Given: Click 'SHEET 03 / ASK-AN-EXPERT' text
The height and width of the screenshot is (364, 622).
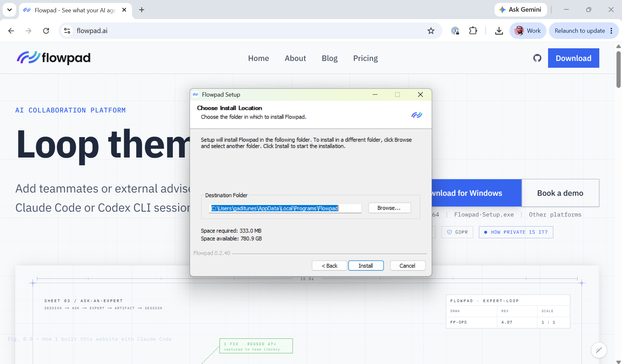Looking at the screenshot, I should (84, 301).
